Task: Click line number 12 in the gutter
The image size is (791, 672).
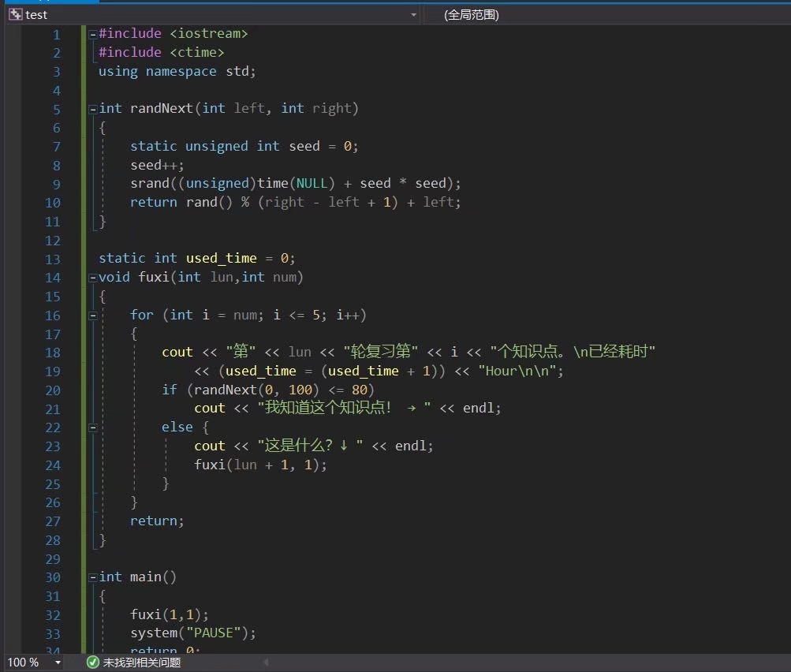Action: [53, 240]
